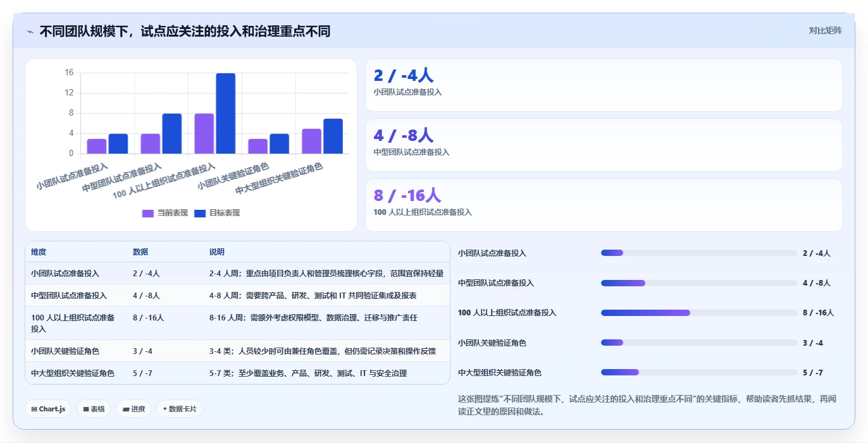Click the 8 / -16人 value beside the progress bar
Screen dimensions: 868x443
(819, 313)
